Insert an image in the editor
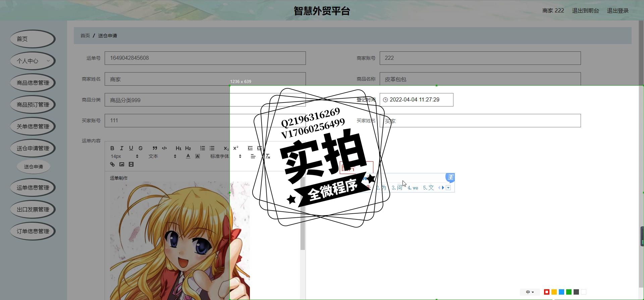Viewport: 644px width, 300px height. pyautogui.click(x=122, y=164)
